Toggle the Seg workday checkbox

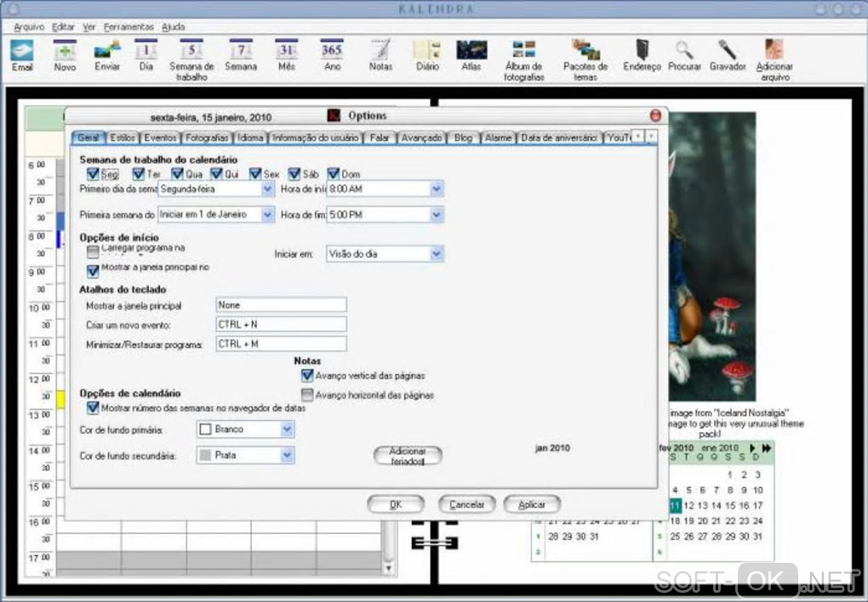point(93,173)
